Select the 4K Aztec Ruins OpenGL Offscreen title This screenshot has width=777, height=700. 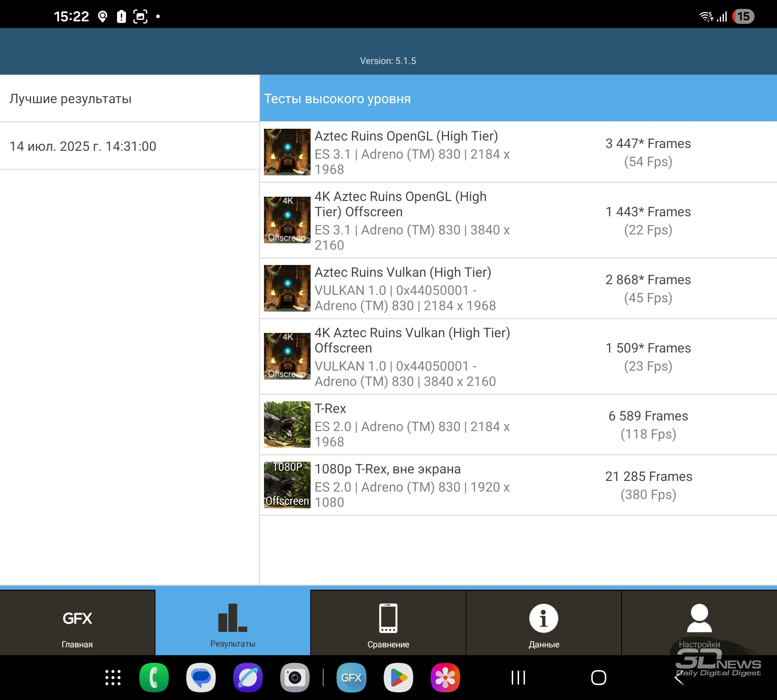[401, 204]
